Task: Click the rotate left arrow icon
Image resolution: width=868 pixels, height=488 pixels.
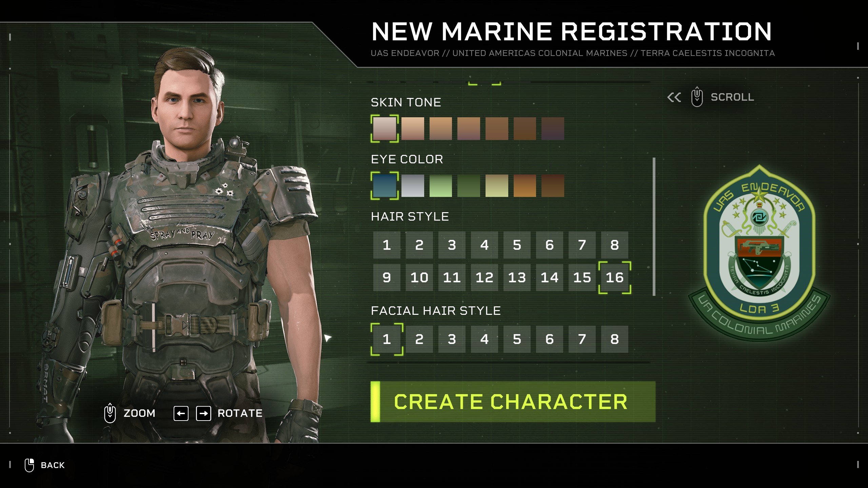Action: point(181,413)
